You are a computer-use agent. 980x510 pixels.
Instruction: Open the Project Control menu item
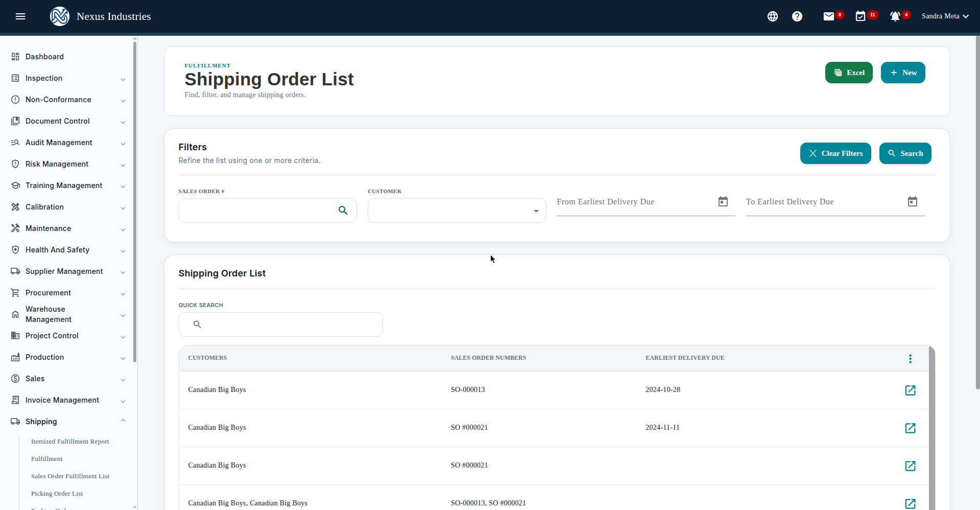[52, 336]
